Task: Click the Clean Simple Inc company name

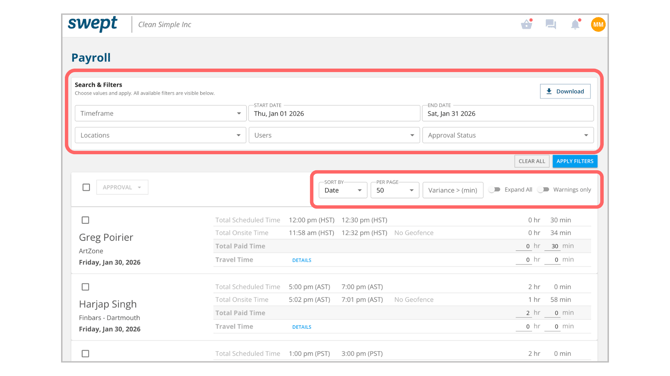Action: (165, 24)
